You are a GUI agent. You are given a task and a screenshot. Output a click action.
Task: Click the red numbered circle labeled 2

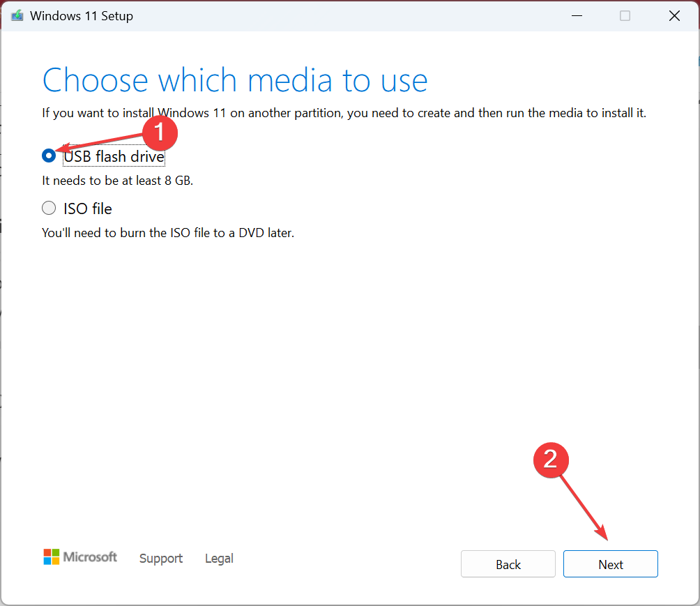click(x=551, y=460)
